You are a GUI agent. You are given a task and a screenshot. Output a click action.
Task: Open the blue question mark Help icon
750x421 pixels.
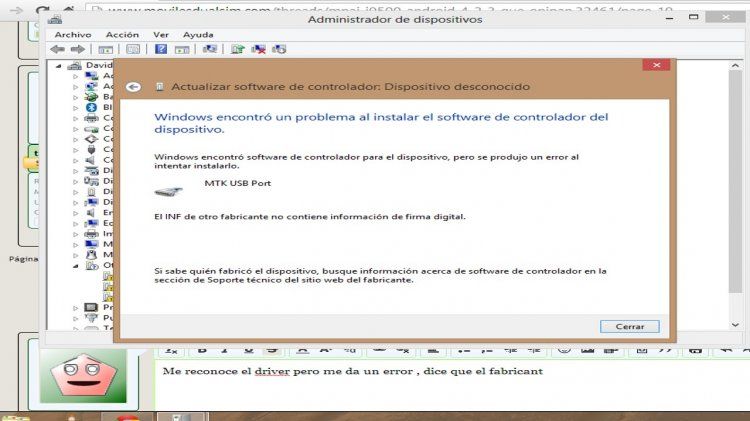[161, 49]
